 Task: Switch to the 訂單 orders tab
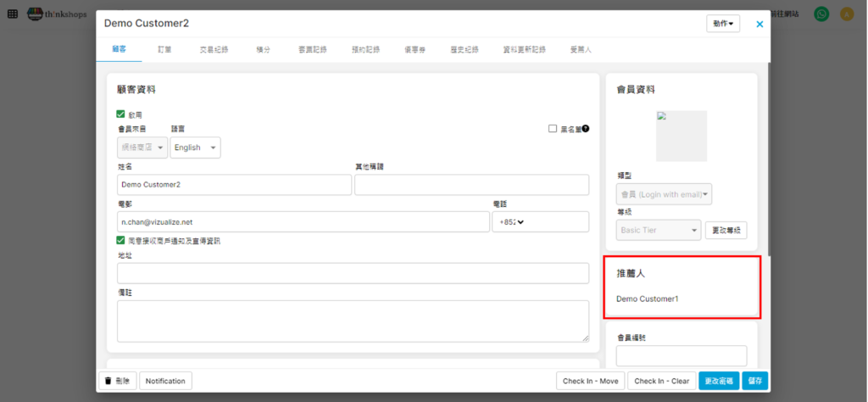pos(164,50)
